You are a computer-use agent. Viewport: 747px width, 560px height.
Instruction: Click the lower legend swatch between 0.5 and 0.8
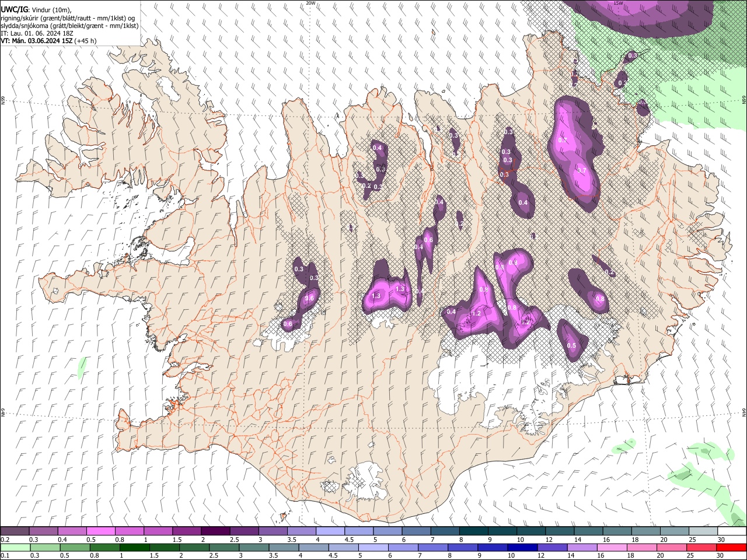click(75, 547)
